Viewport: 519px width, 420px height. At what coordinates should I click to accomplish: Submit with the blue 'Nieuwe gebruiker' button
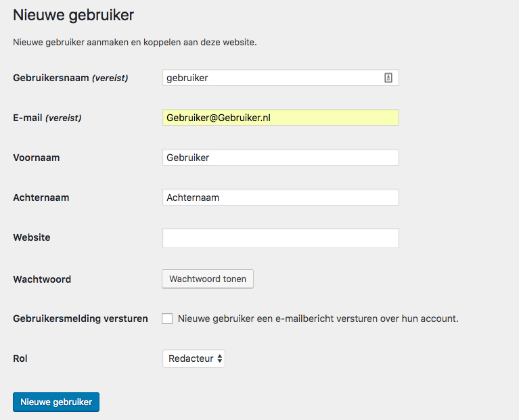pyautogui.click(x=56, y=402)
